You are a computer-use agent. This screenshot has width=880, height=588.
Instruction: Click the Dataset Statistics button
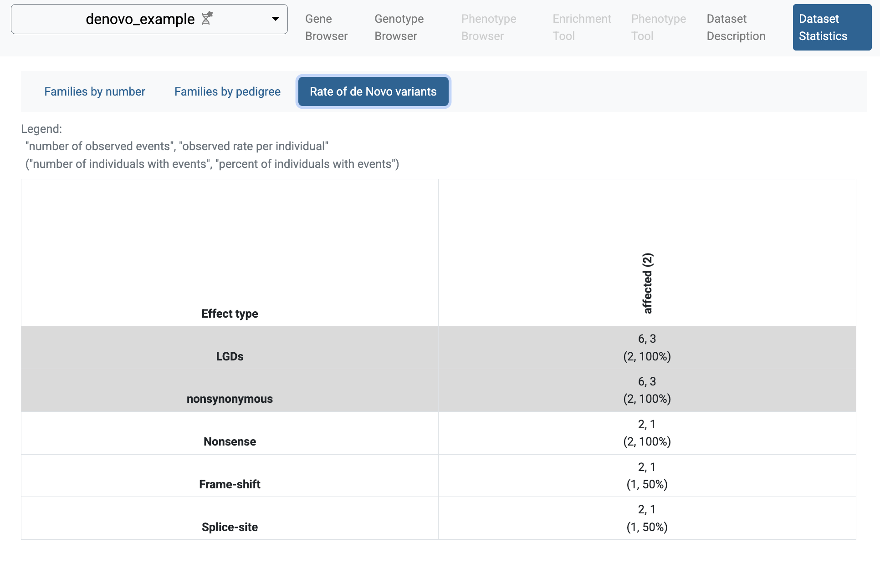pyautogui.click(x=832, y=27)
